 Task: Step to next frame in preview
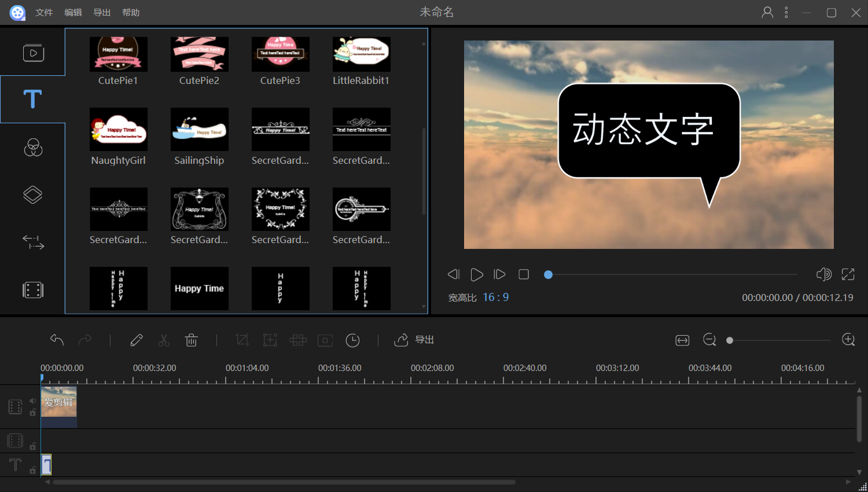[x=499, y=274]
